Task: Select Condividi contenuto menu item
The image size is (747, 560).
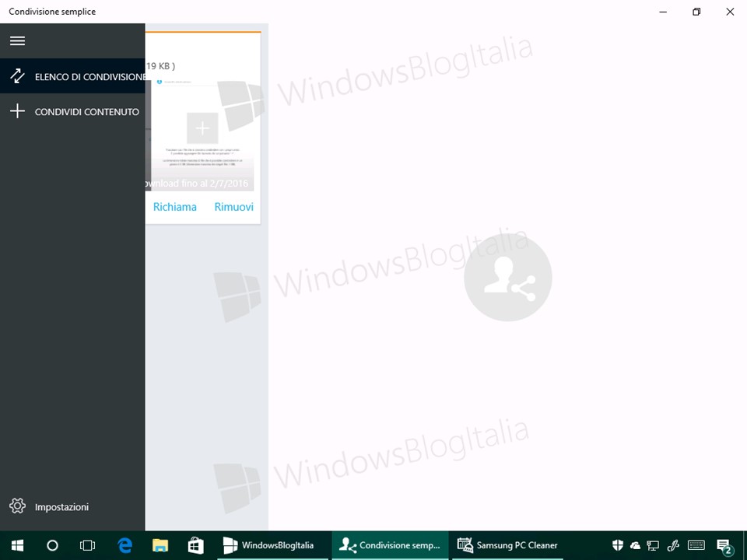Action: [x=72, y=111]
